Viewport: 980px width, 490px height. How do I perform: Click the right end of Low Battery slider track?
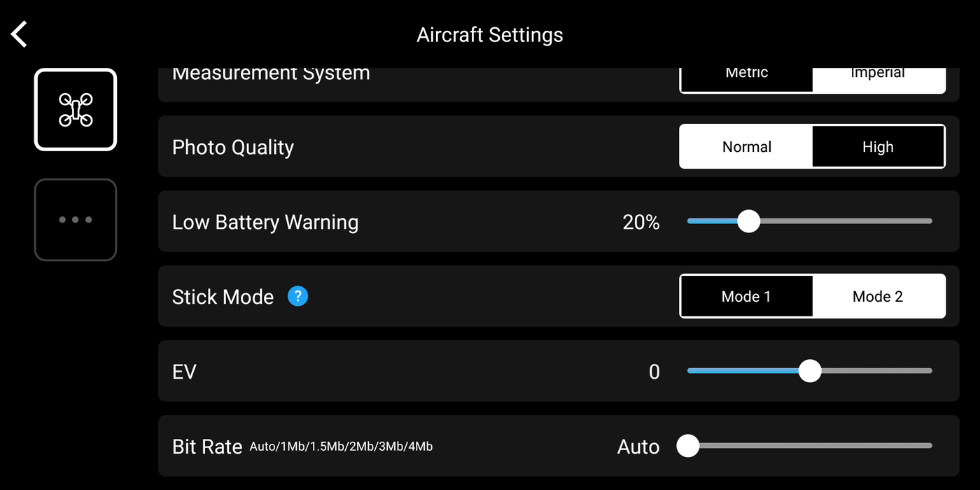coord(928,221)
